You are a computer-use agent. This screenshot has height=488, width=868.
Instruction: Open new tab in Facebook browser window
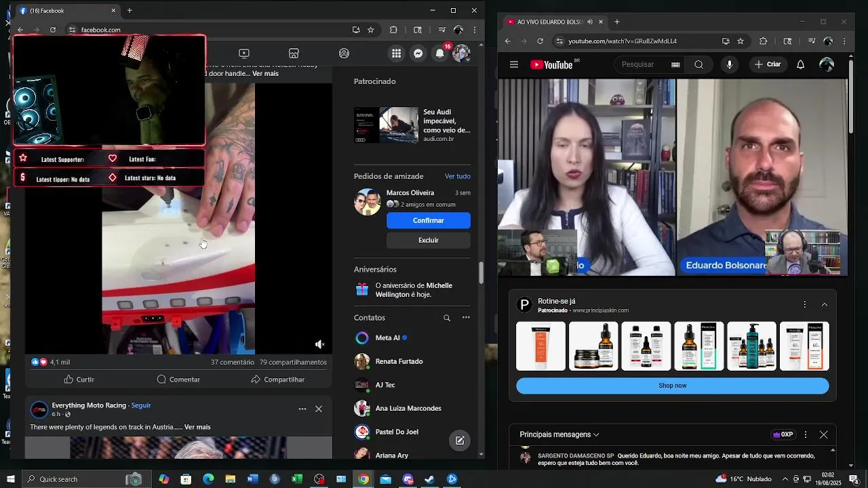click(x=130, y=10)
